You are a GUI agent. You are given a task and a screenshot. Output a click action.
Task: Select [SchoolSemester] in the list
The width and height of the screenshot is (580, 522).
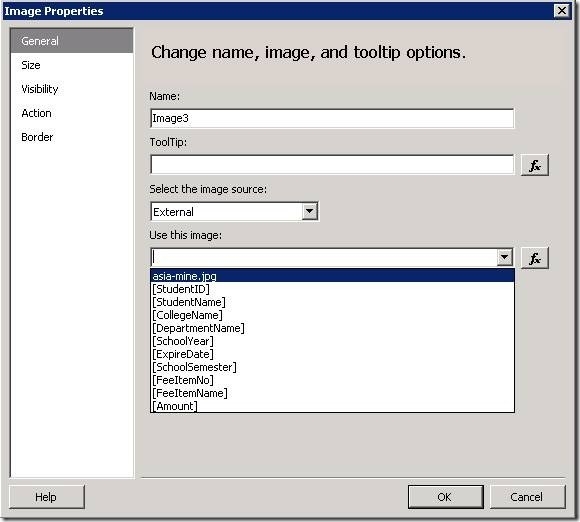pos(332,367)
